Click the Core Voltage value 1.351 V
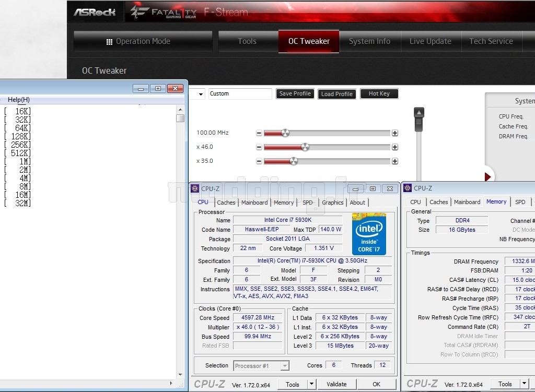Screen dimensions: 535x392 tap(324, 248)
